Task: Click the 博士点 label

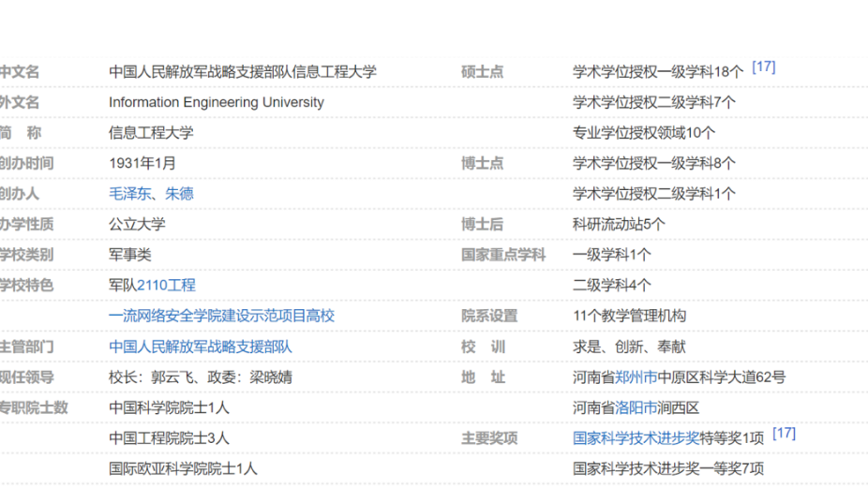Action: tap(482, 163)
